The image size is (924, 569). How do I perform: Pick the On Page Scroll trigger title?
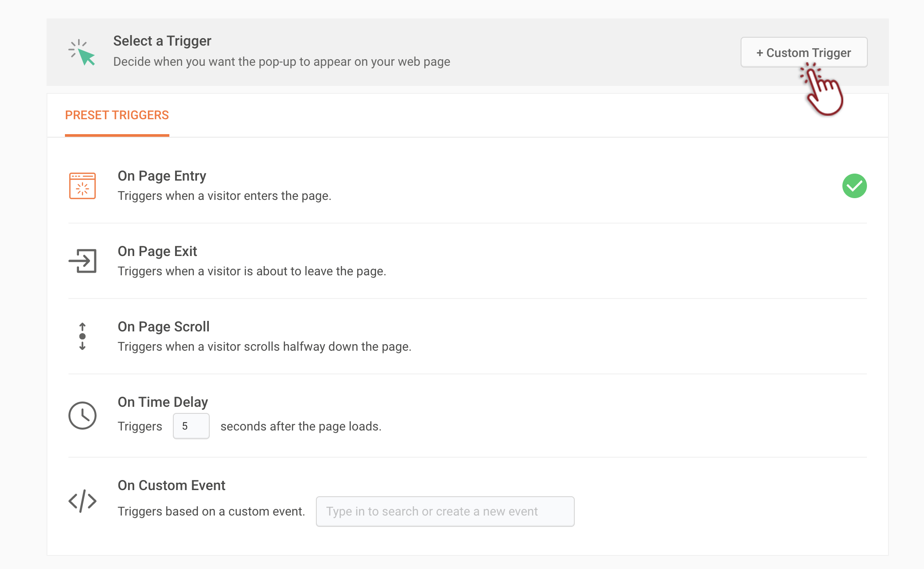[x=163, y=327]
